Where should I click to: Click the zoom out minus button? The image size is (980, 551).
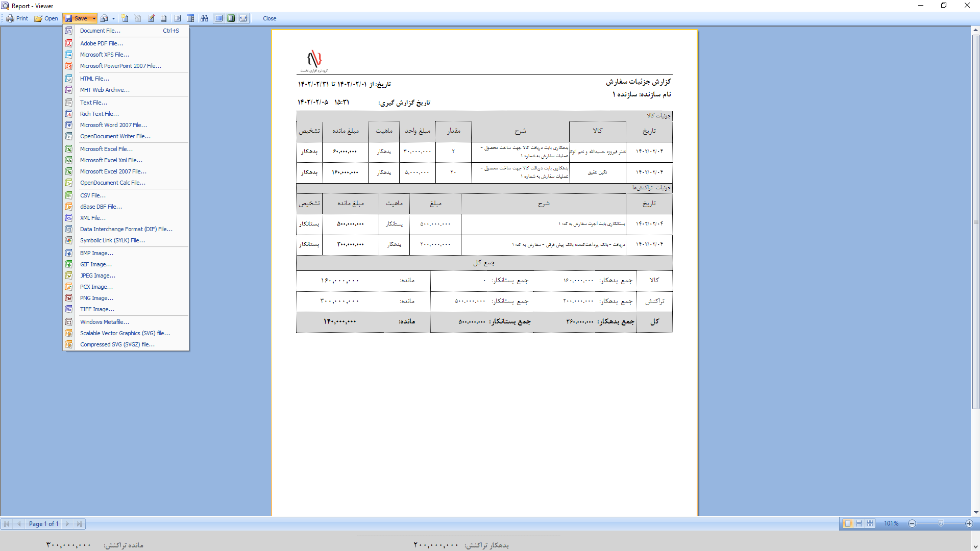[912, 523]
